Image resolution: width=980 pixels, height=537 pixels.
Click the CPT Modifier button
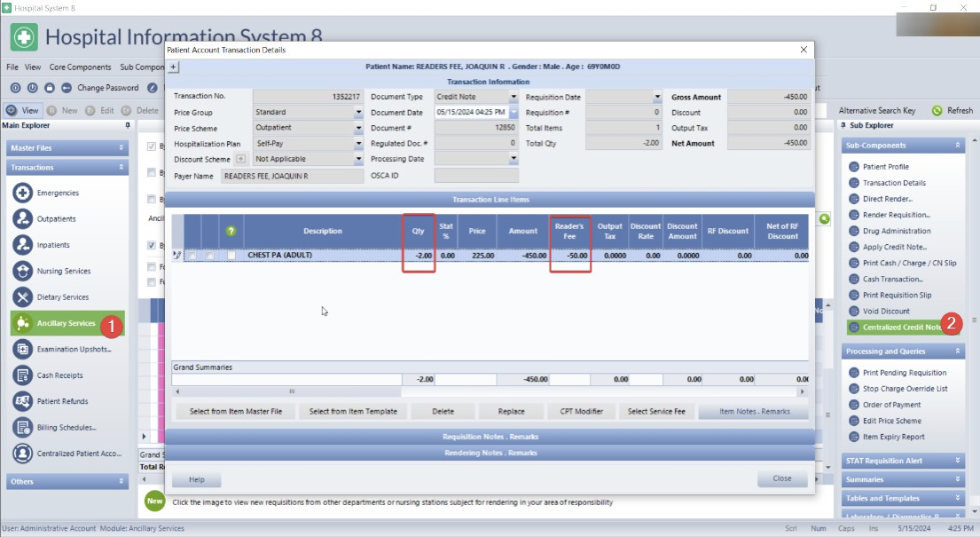click(x=581, y=412)
